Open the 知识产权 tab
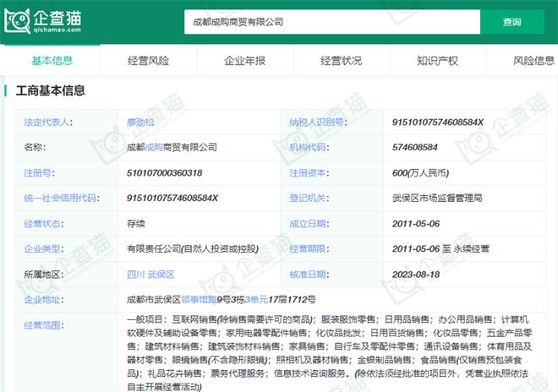 pos(438,61)
